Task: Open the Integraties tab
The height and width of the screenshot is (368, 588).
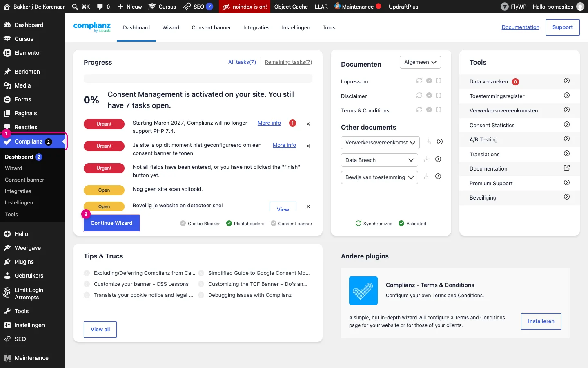Action: 256,27
